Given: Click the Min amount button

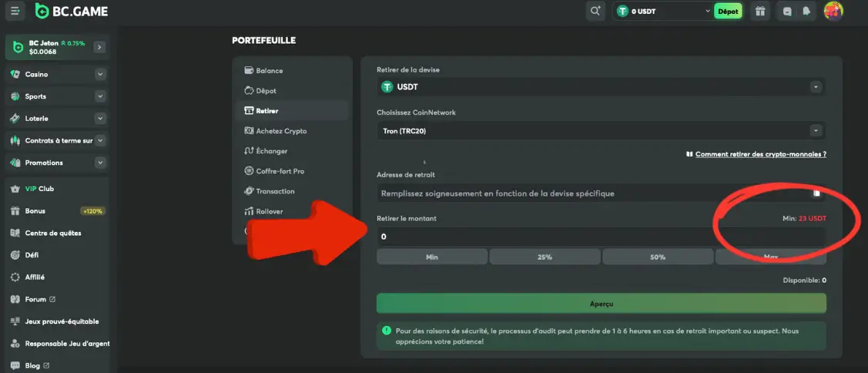Looking at the screenshot, I should (x=432, y=257).
